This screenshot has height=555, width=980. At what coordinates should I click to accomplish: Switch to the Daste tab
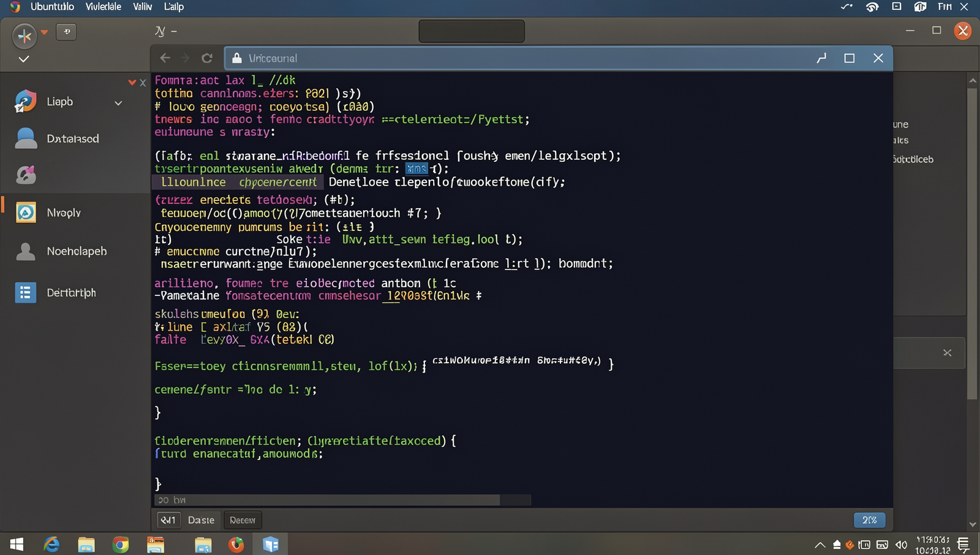tap(201, 520)
